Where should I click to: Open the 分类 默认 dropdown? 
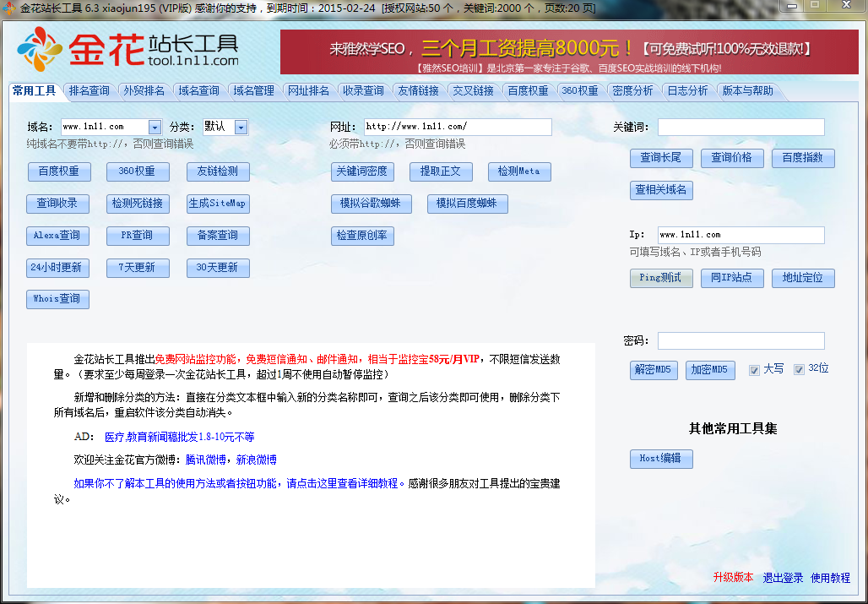[241, 128]
